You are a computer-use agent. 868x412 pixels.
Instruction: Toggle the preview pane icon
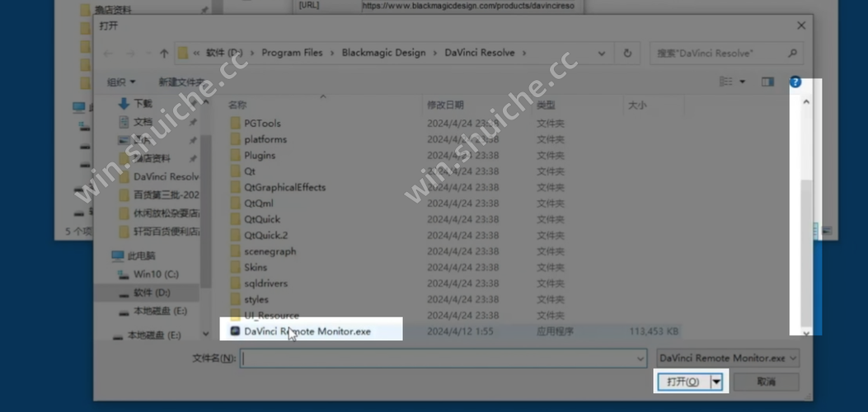(767, 82)
